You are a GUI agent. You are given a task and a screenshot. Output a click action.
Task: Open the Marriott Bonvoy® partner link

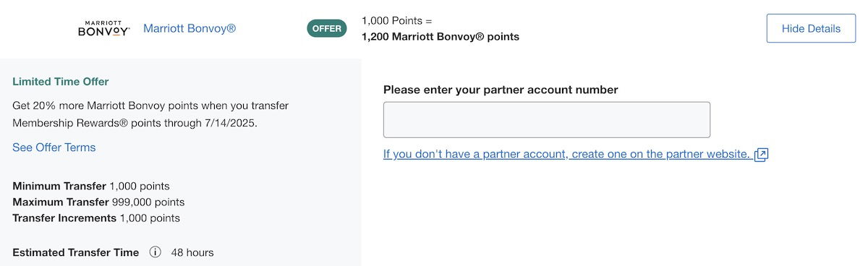coord(190,29)
